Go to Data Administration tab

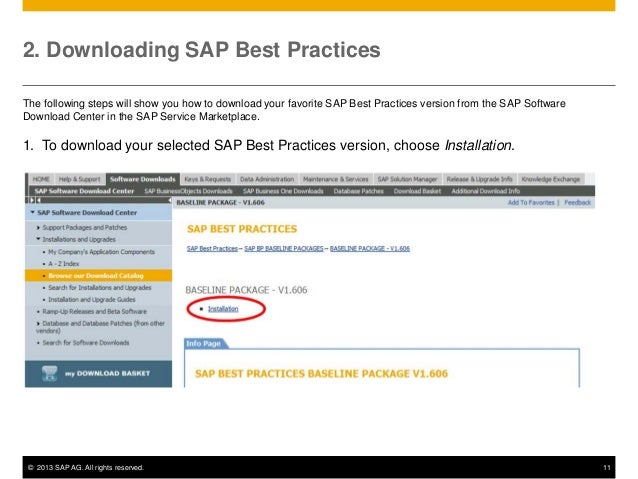click(x=267, y=179)
